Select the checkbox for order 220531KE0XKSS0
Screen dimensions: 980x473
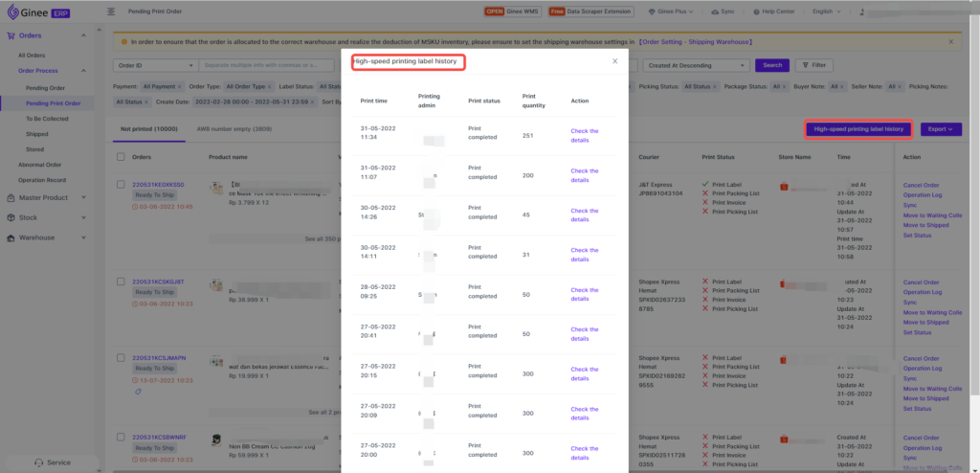point(121,185)
